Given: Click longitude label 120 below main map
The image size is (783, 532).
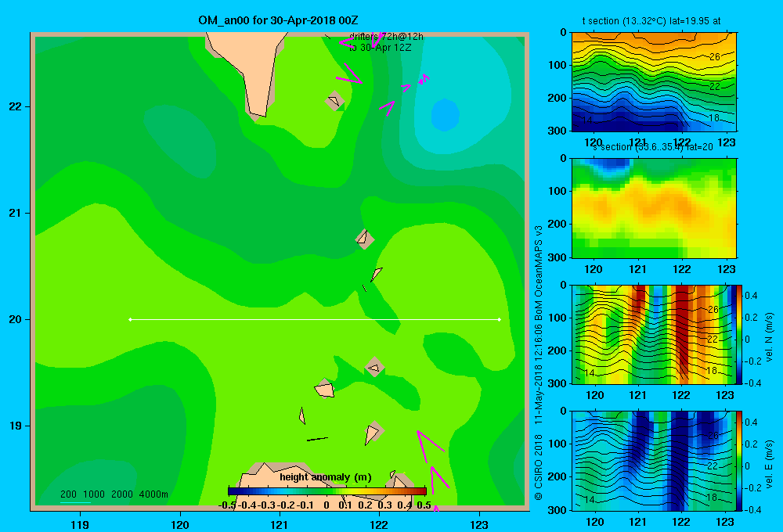Looking at the screenshot, I should 180,524.
